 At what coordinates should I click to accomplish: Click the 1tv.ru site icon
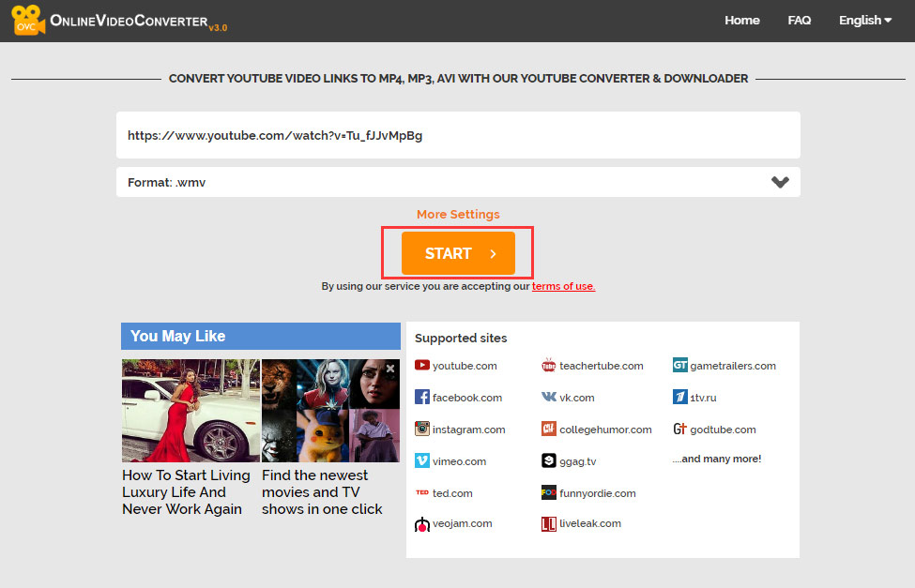(679, 397)
